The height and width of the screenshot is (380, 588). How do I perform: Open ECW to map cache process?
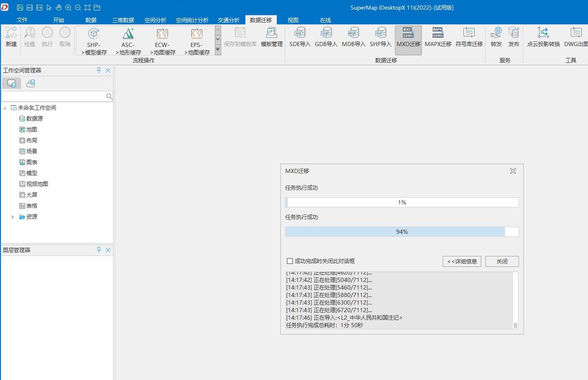pyautogui.click(x=162, y=41)
